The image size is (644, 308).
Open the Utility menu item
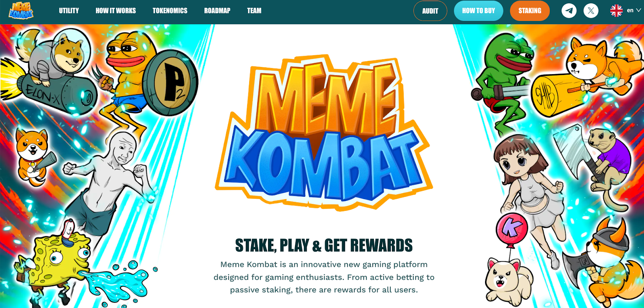[x=69, y=11]
